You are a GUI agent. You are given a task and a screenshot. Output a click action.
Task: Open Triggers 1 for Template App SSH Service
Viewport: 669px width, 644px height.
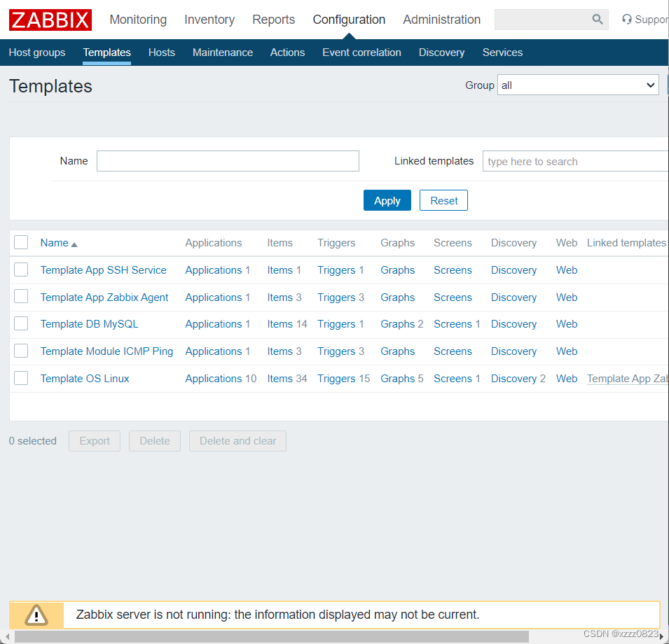pyautogui.click(x=336, y=270)
